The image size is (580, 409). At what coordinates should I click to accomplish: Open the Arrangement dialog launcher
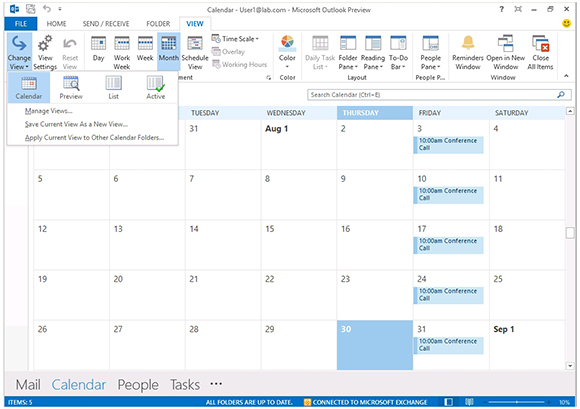(269, 78)
